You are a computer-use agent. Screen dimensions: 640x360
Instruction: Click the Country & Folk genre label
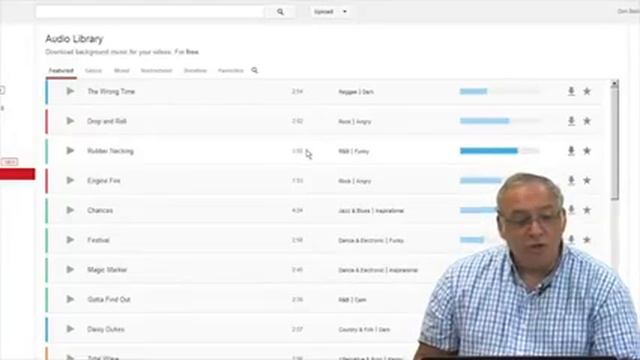(356, 329)
